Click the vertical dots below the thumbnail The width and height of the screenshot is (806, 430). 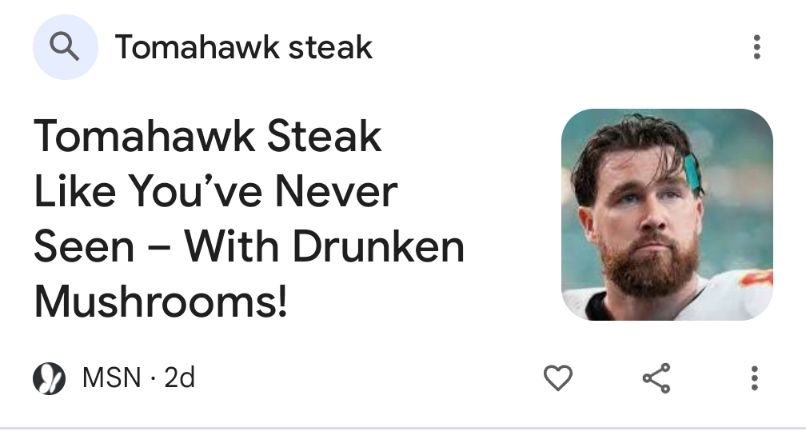click(754, 378)
